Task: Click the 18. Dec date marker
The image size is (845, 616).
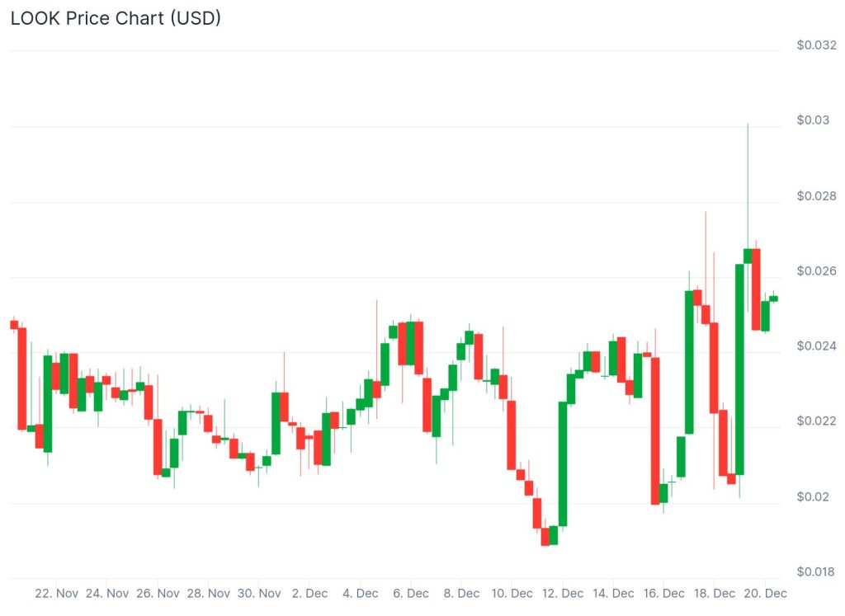Action: [714, 594]
